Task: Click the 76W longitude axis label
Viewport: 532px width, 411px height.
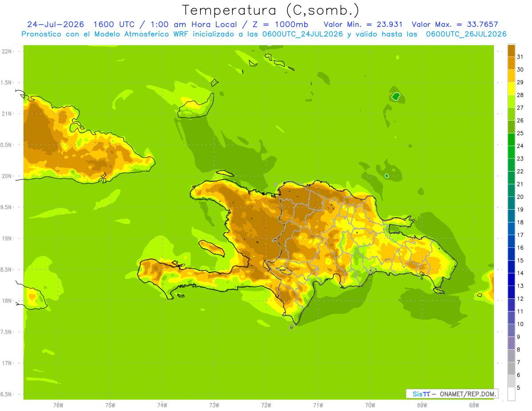Action: 58,405
